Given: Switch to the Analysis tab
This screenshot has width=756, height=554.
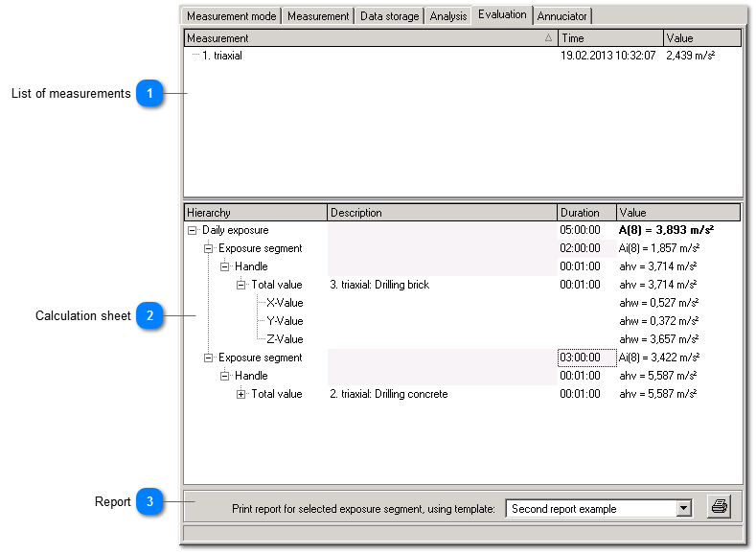Looking at the screenshot, I should pyautogui.click(x=448, y=16).
